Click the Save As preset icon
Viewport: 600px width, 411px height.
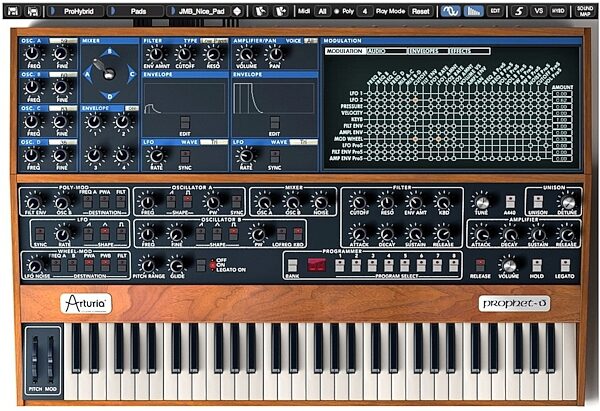click(33, 11)
